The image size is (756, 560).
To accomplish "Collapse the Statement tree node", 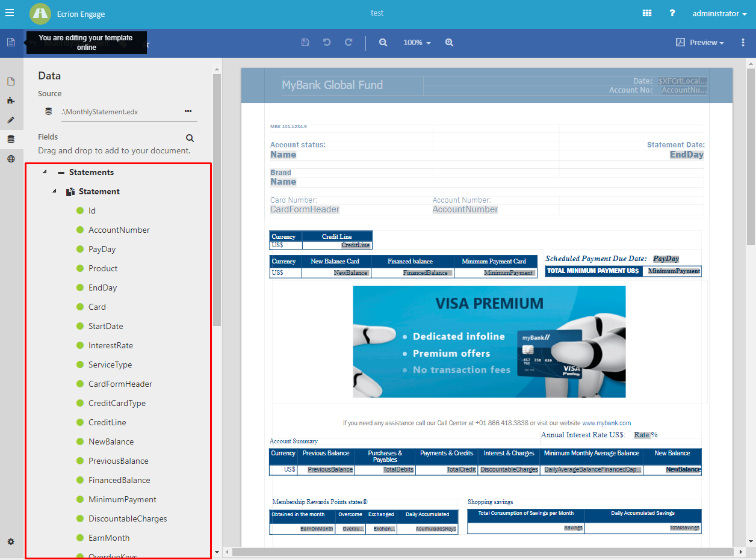I will (x=54, y=191).
